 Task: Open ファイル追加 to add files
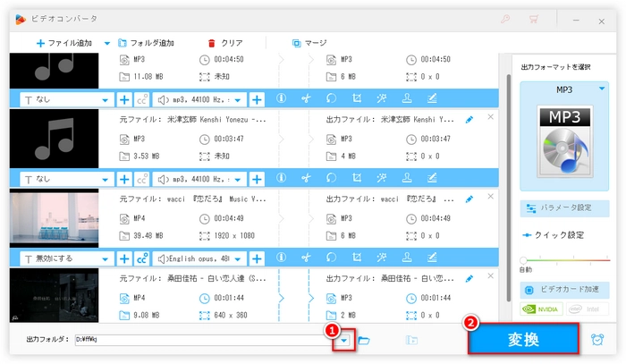tap(68, 43)
